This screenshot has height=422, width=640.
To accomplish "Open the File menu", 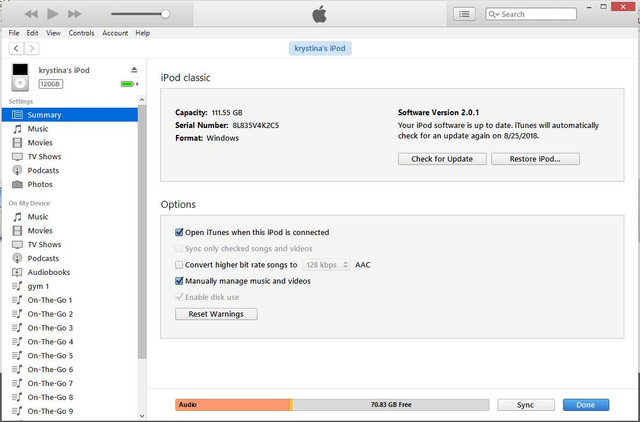I will (14, 33).
